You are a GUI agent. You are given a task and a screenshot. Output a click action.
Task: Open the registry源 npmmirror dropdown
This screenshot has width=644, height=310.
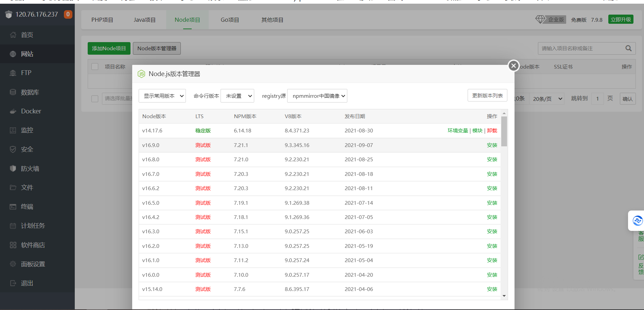[317, 96]
